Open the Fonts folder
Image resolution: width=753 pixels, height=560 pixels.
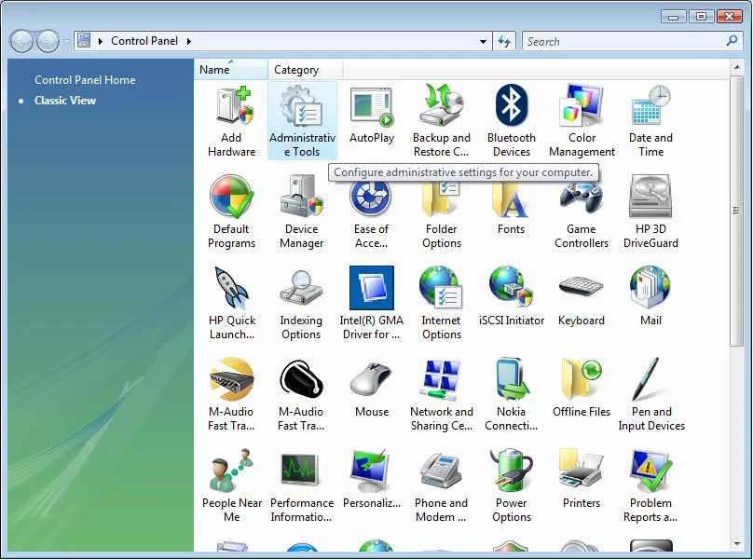(511, 206)
